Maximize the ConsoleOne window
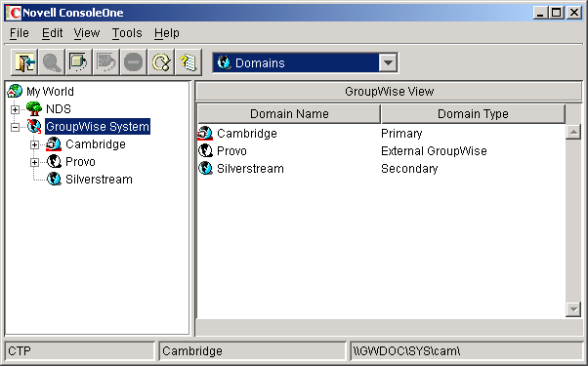Image resolution: width=588 pixels, height=366 pixels. [557, 13]
